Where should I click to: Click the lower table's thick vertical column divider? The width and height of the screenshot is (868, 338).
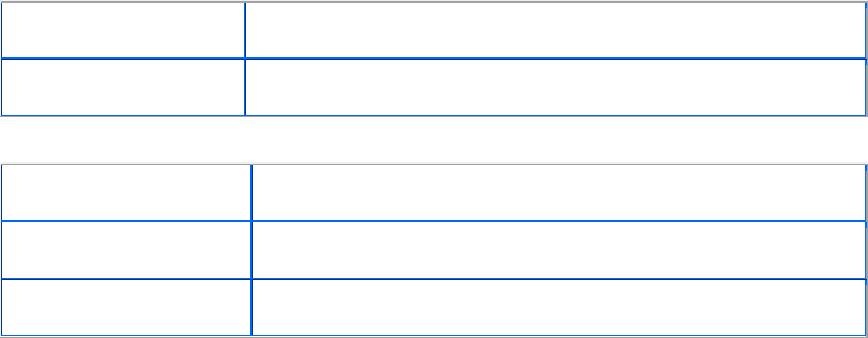click(x=252, y=250)
